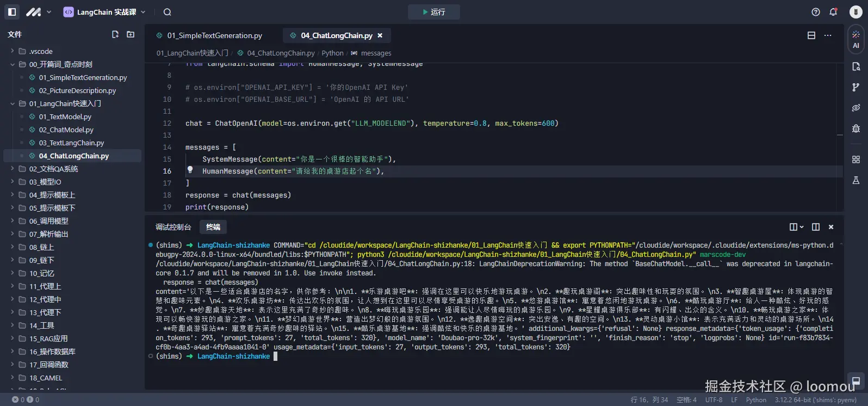Open the notifications bell
Viewport: 868px width, 406px height.
833,12
